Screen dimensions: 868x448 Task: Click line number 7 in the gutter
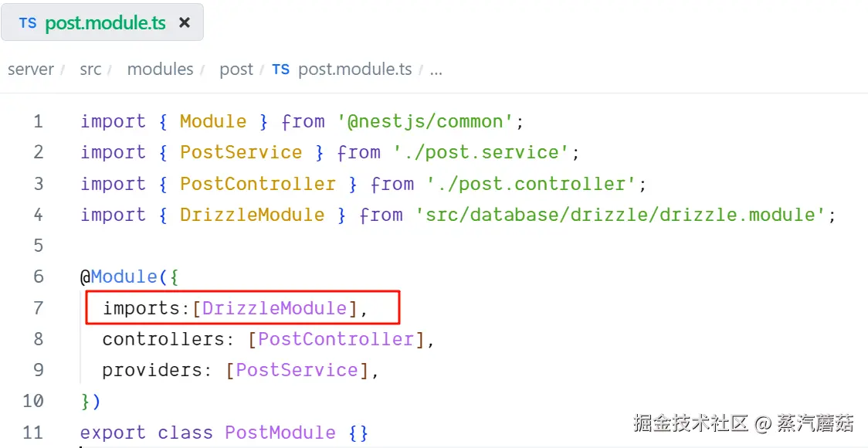pos(39,308)
